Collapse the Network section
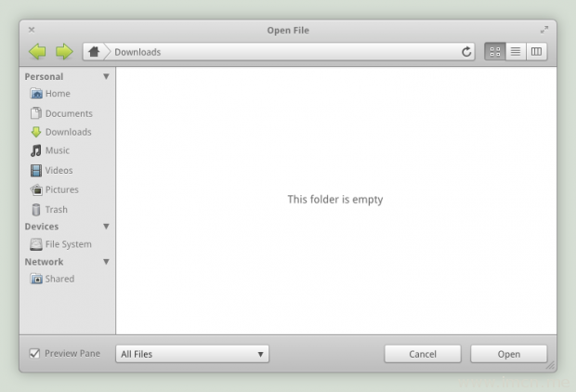 pos(106,262)
